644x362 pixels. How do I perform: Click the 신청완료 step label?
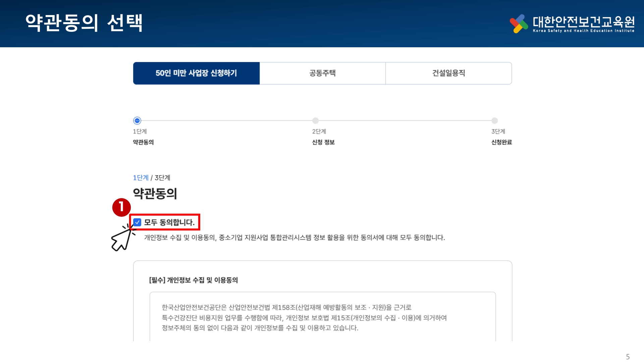tap(501, 142)
